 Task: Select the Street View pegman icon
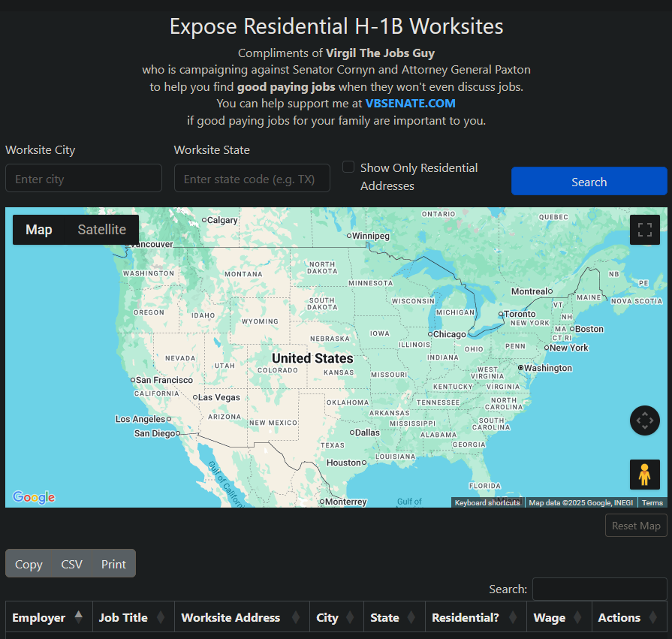(x=644, y=475)
